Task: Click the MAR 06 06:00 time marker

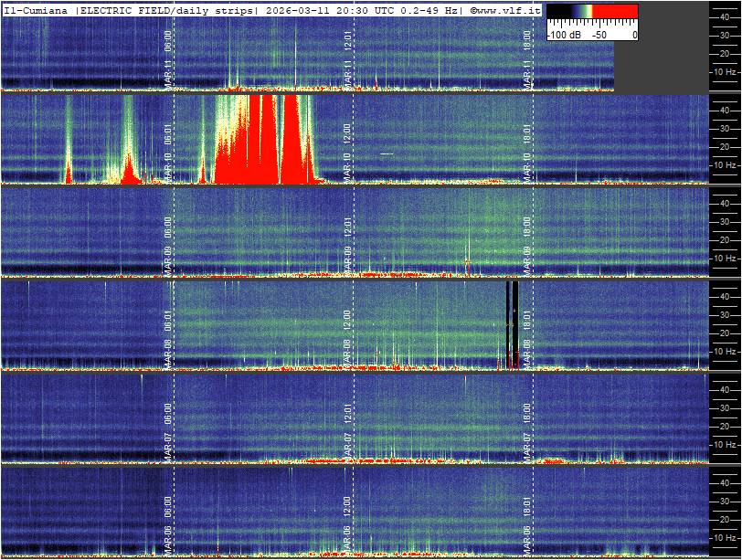Action: coord(168,517)
